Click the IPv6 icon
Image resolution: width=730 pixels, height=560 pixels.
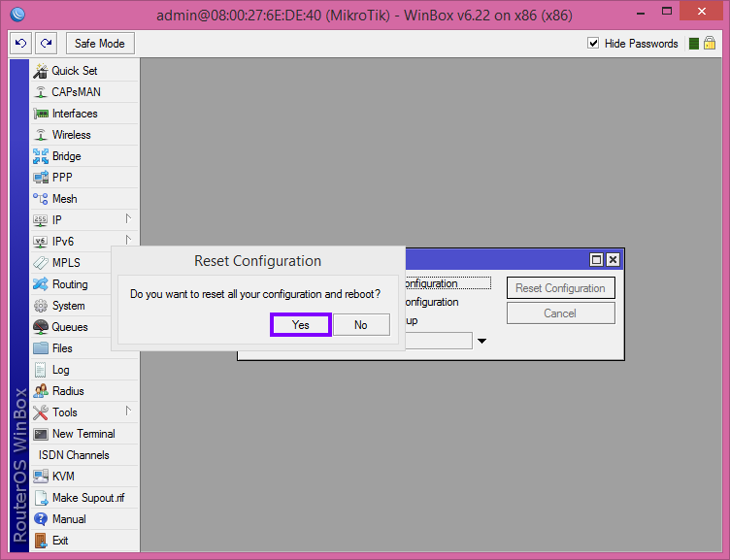(x=41, y=242)
